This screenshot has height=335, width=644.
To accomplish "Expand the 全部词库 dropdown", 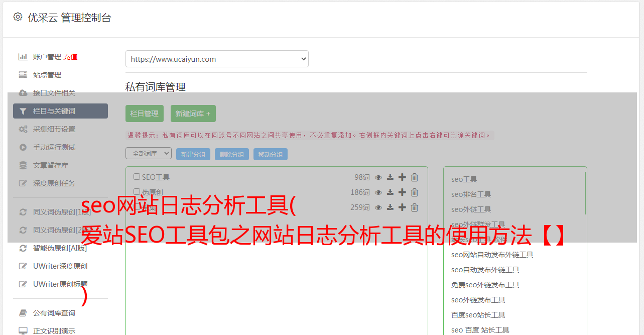I will click(149, 153).
